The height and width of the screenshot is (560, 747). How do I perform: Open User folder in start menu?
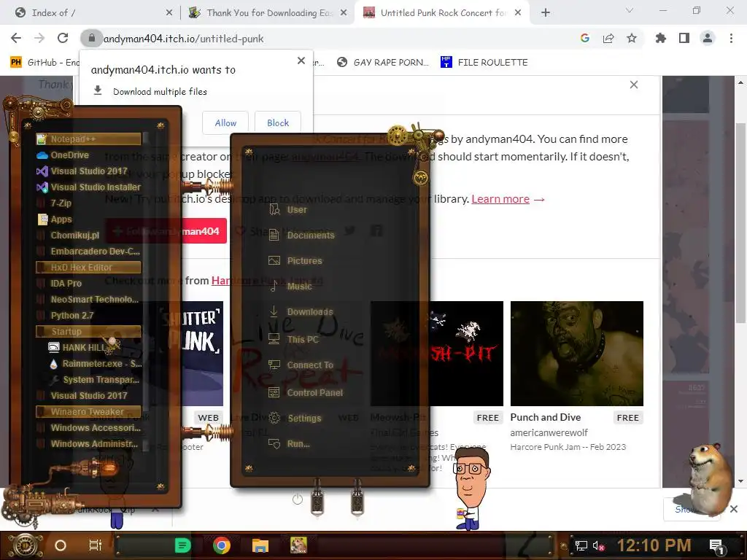tap(287, 209)
